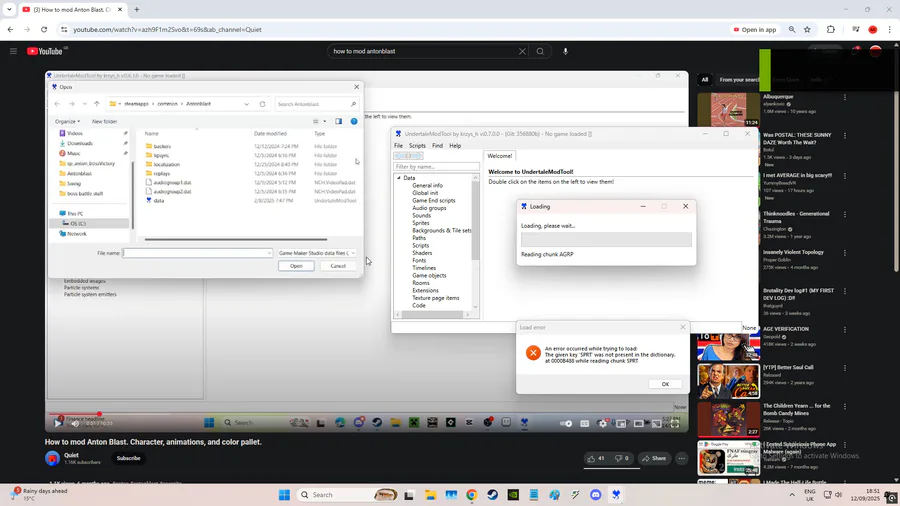The width and height of the screenshot is (900, 506).
Task: Open Steam from the Windows taskbar
Action: tap(492, 495)
